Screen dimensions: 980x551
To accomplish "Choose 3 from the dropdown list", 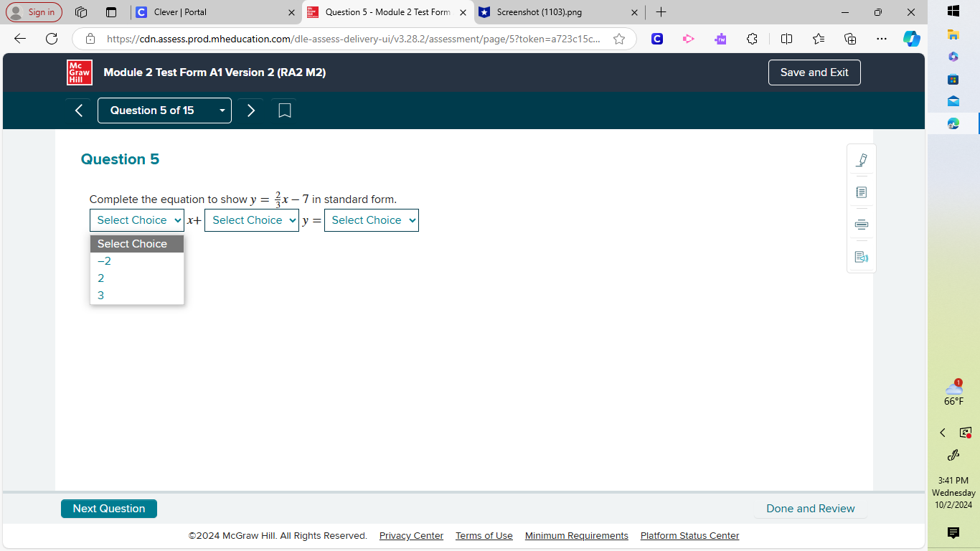I will pyautogui.click(x=137, y=296).
